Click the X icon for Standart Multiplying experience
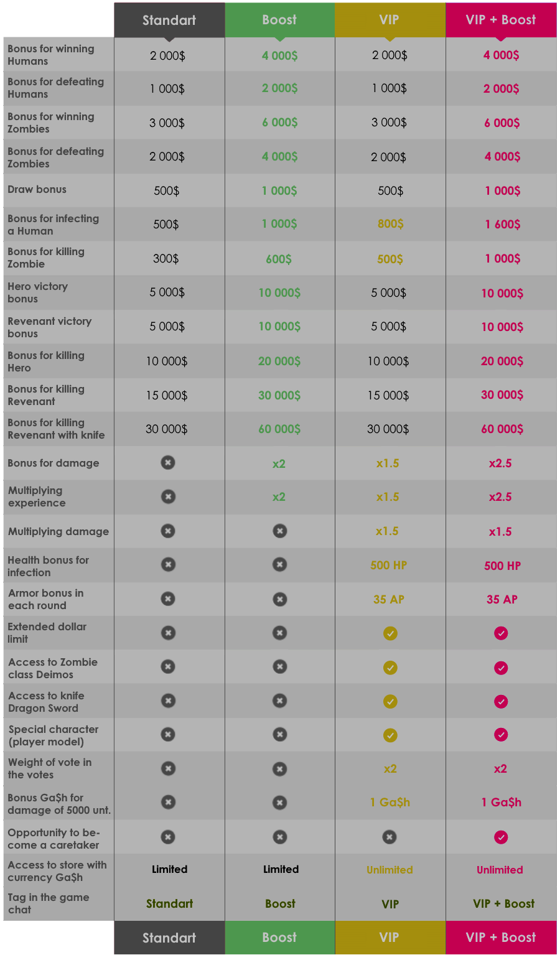 168,496
